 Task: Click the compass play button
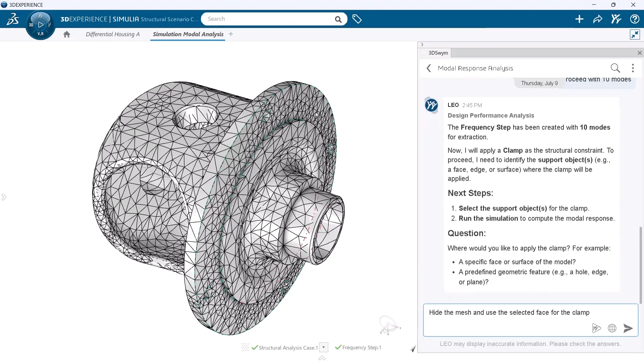[41, 25]
